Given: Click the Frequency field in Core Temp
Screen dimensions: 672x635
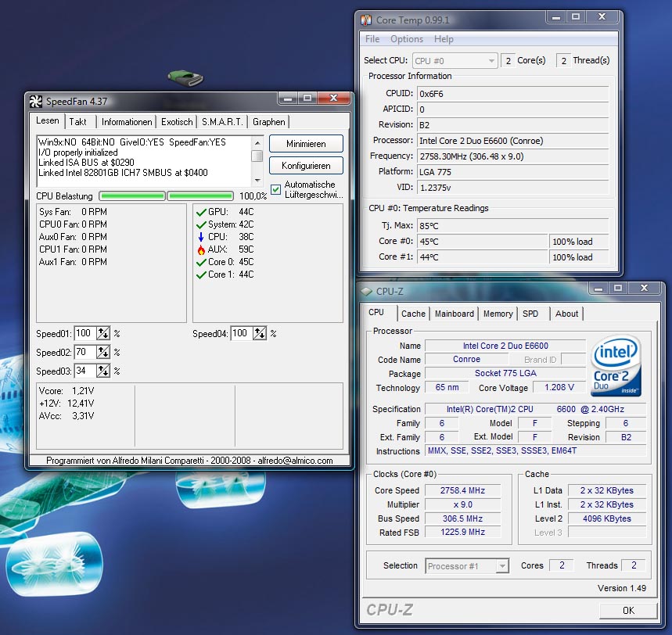Looking at the screenshot, I should tap(512, 156).
